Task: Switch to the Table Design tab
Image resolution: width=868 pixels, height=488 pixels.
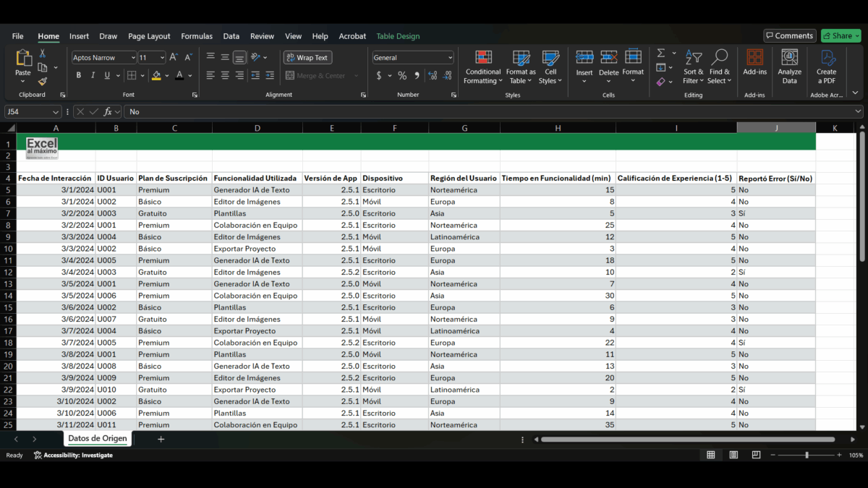Action: pos(398,36)
